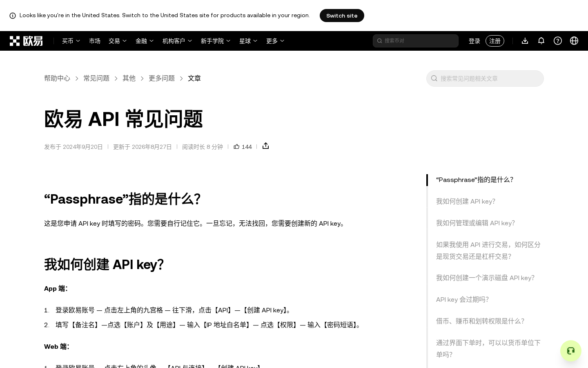Viewport: 588px width, 368px height.
Task: Expand the 机构客户 dropdown menu
Action: 177,41
